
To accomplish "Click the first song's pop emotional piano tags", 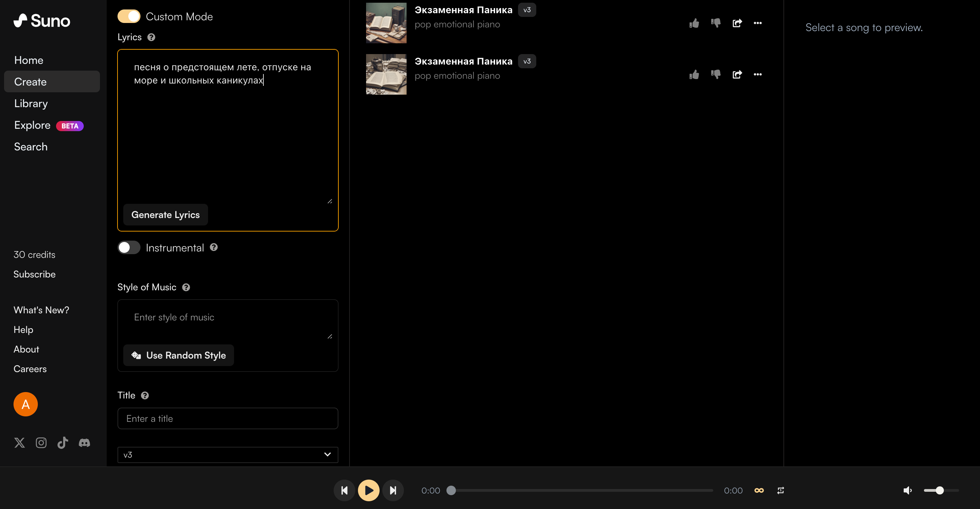I will click(457, 25).
